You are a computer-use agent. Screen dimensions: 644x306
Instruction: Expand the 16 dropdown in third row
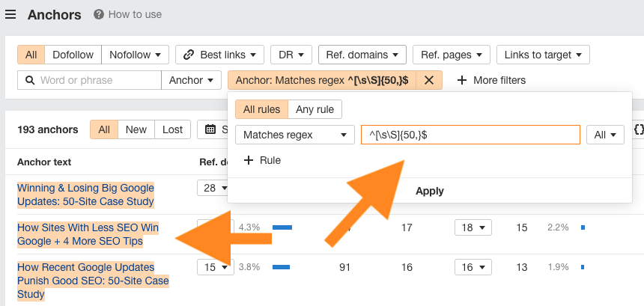tap(473, 267)
